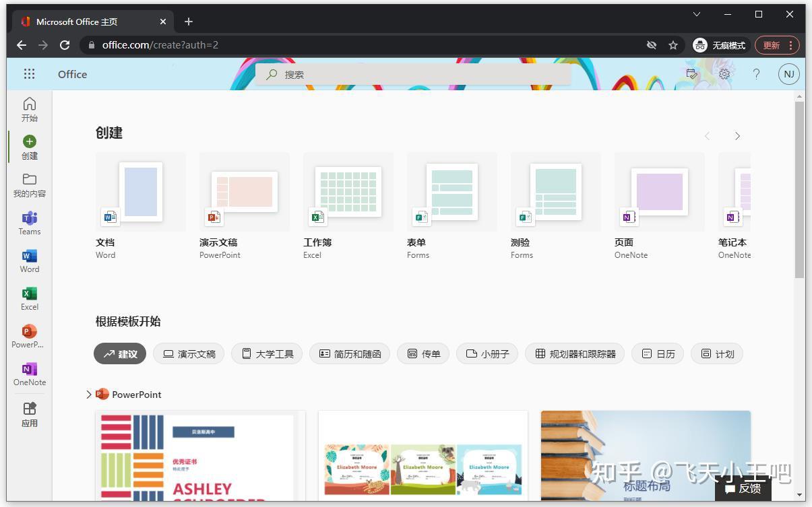Open the ASHLEY certificate template thumbnail
Image resolution: width=812 pixels, height=507 pixels.
click(x=199, y=458)
